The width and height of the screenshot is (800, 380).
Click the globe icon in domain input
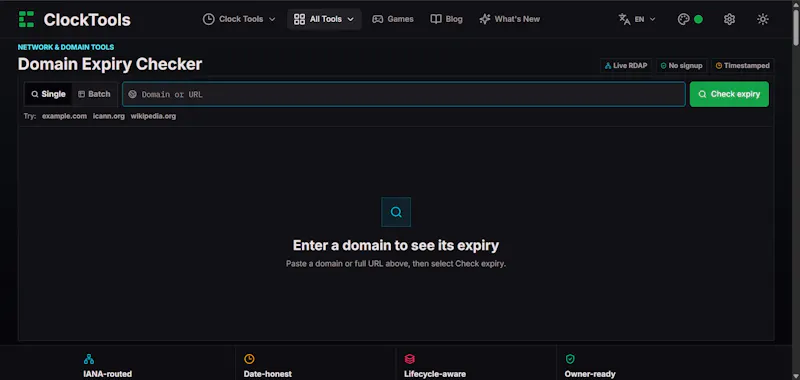pos(133,94)
